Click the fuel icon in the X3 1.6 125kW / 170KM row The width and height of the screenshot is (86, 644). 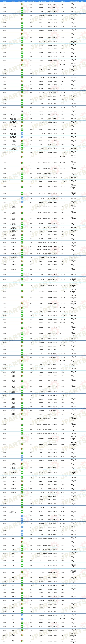click(x=22, y=578)
